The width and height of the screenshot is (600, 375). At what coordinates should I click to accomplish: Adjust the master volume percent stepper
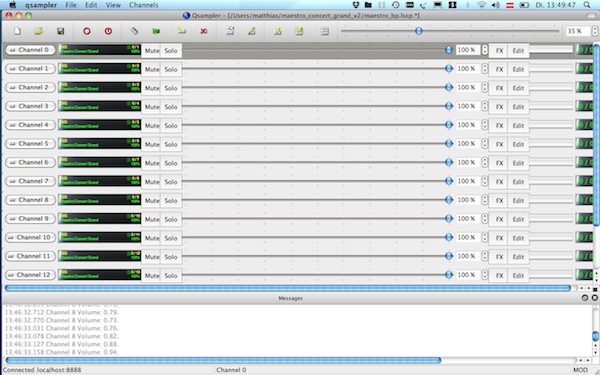pos(595,31)
